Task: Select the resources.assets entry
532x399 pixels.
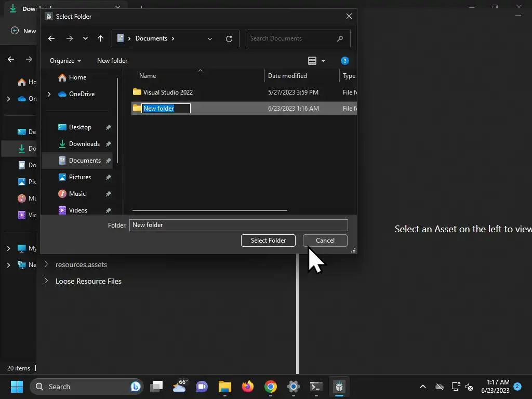Action: point(81,264)
